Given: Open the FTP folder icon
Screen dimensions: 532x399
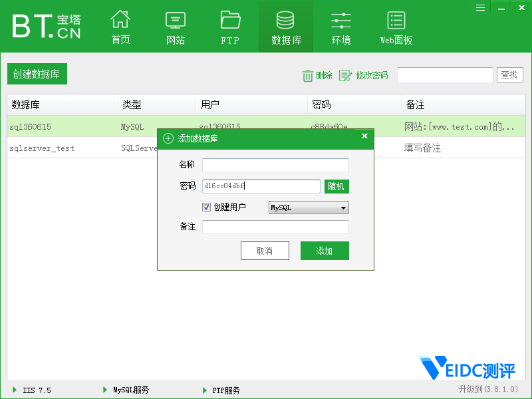Looking at the screenshot, I should point(230,20).
